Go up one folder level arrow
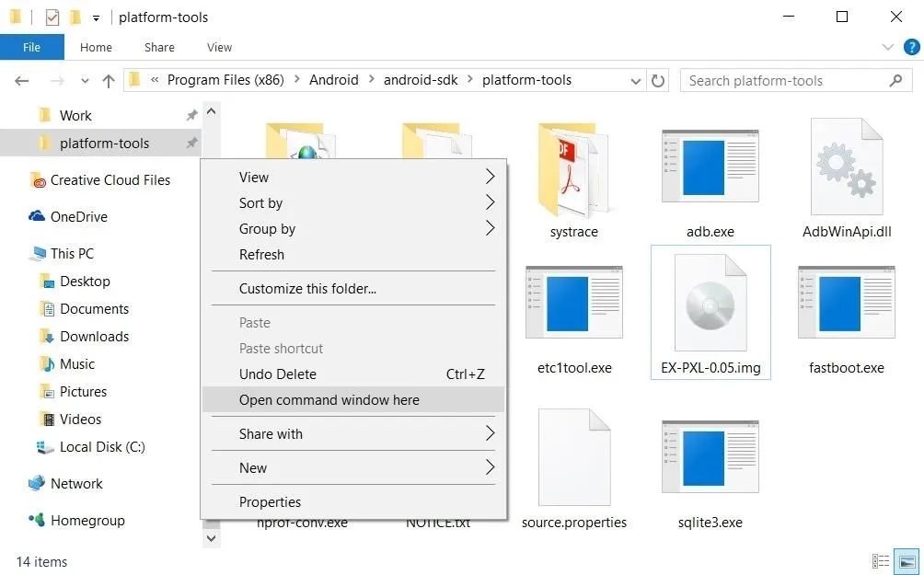The height and width of the screenshot is (575, 924). [x=109, y=81]
